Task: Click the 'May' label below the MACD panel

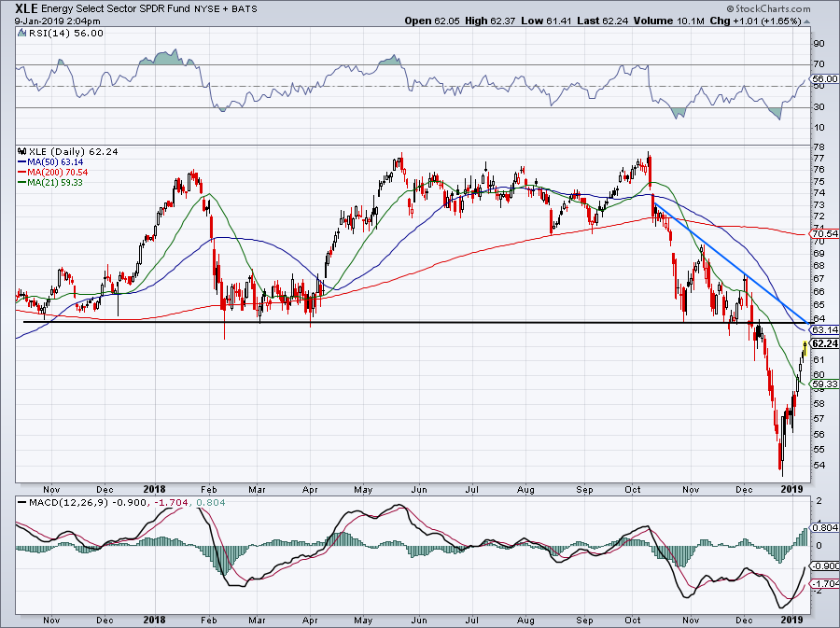Action: click(x=363, y=620)
